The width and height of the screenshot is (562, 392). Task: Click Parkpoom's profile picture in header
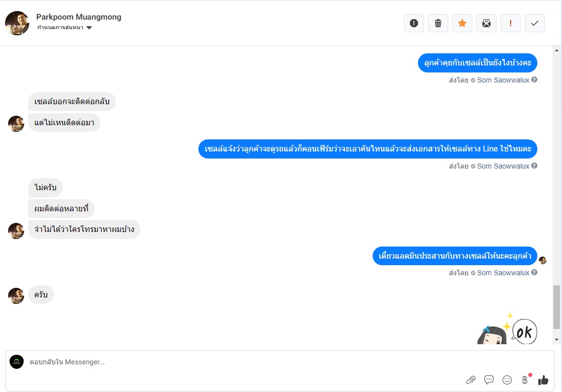pyautogui.click(x=17, y=23)
